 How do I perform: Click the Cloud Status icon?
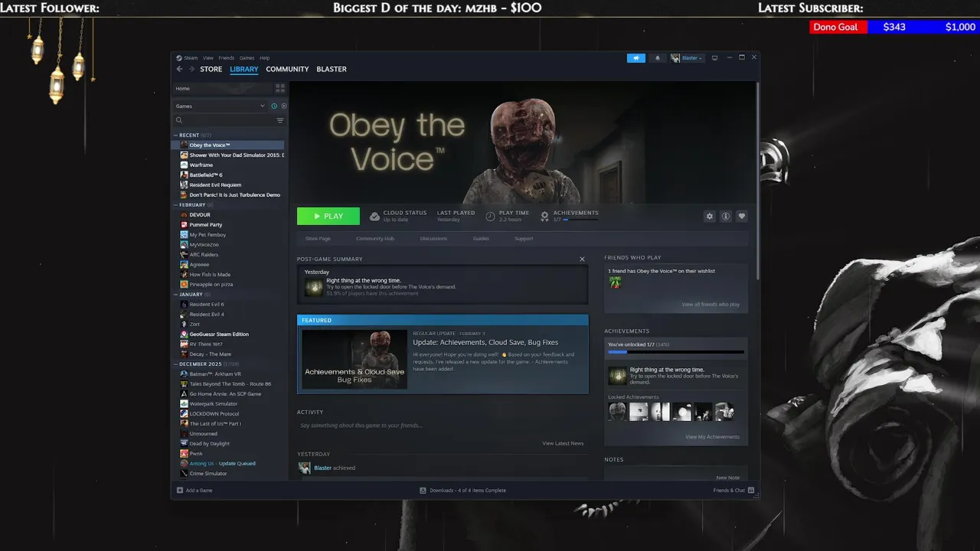[374, 217]
